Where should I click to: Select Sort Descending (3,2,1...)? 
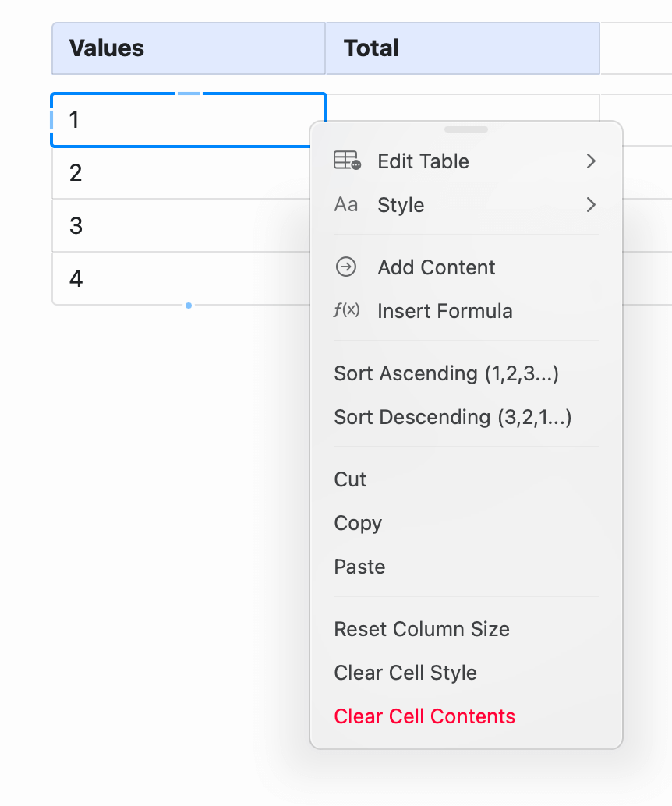pyautogui.click(x=453, y=417)
